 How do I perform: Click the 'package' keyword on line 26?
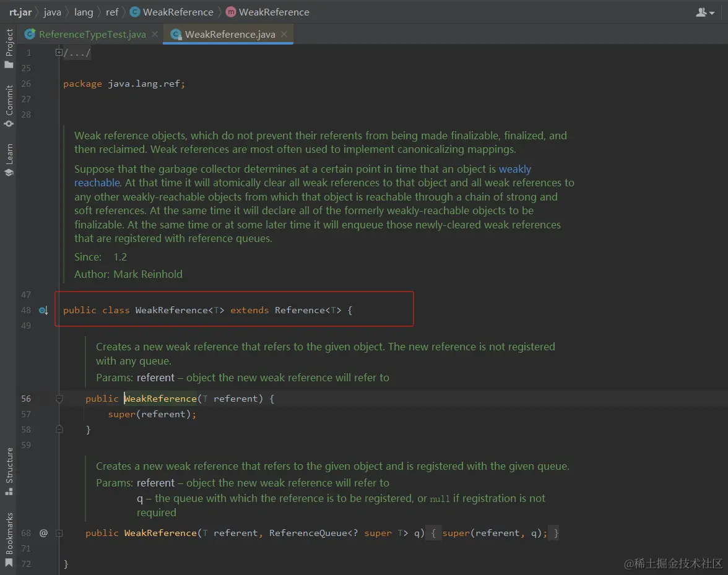click(83, 84)
